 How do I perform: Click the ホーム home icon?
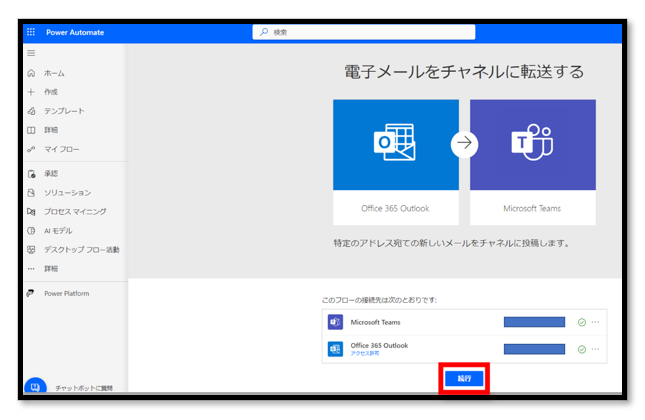coord(31,73)
